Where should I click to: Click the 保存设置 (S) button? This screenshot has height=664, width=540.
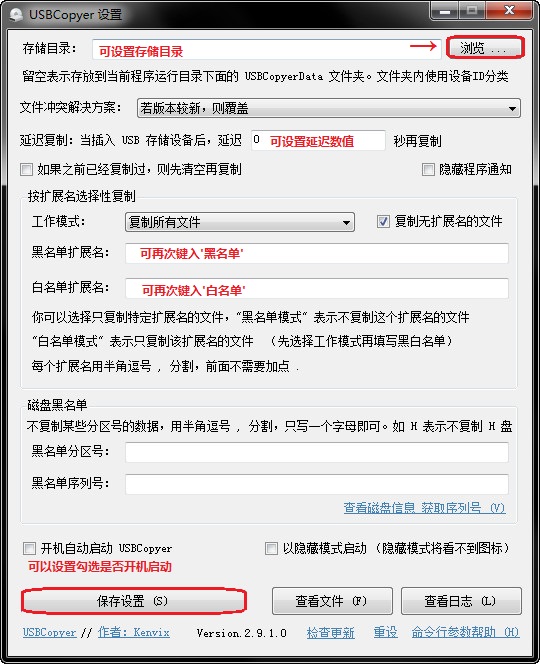point(134,601)
